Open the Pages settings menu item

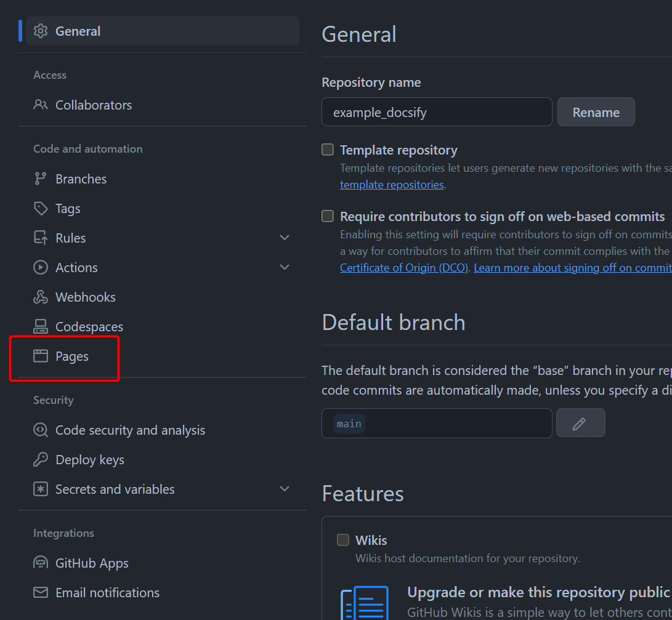click(72, 356)
